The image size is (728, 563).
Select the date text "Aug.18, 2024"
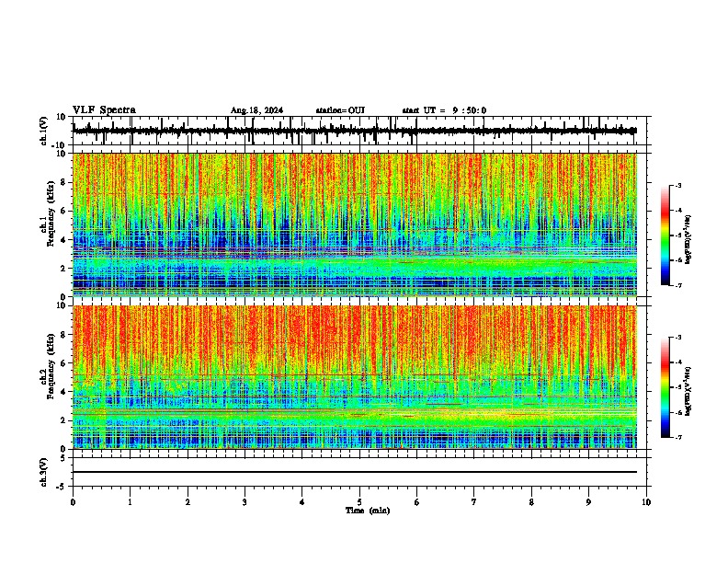pyautogui.click(x=256, y=110)
